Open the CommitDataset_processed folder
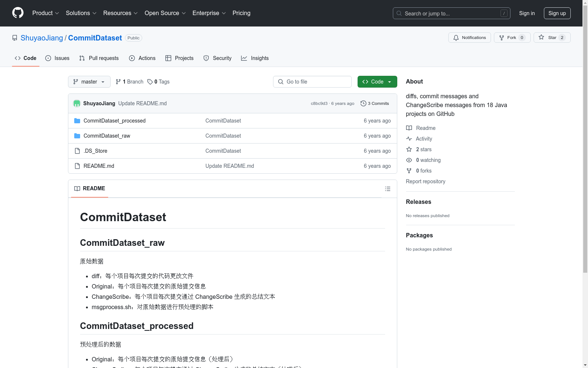The image size is (588, 368). tap(115, 121)
